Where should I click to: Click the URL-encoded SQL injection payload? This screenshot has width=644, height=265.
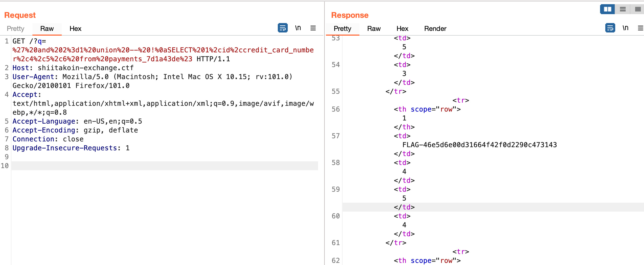163,54
